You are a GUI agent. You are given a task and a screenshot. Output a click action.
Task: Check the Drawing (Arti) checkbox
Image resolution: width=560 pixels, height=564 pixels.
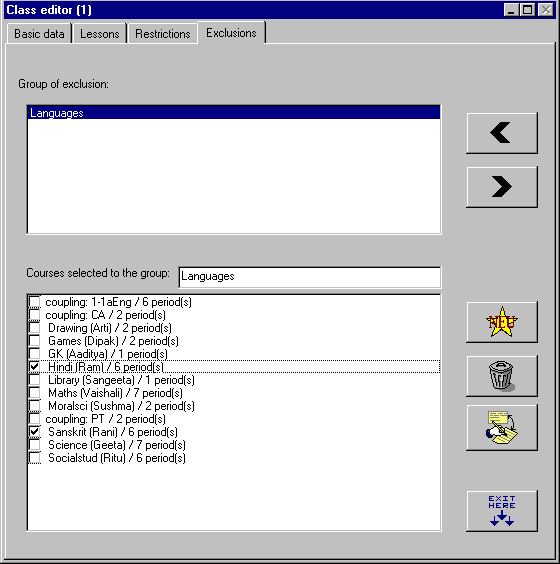click(35, 328)
